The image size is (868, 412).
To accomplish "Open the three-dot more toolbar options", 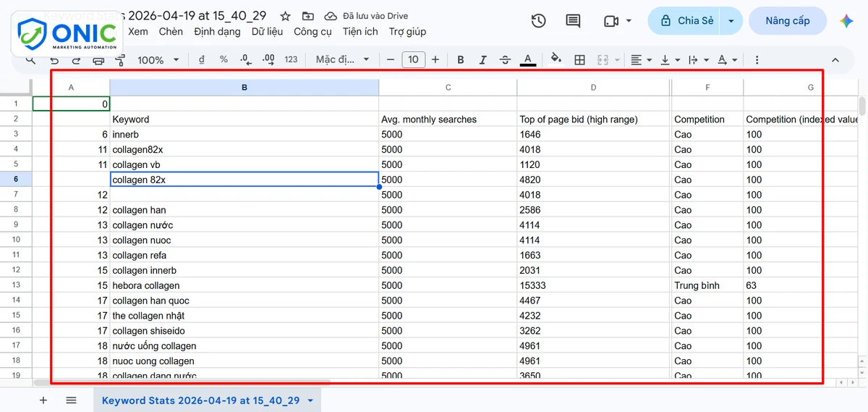I will tap(757, 60).
